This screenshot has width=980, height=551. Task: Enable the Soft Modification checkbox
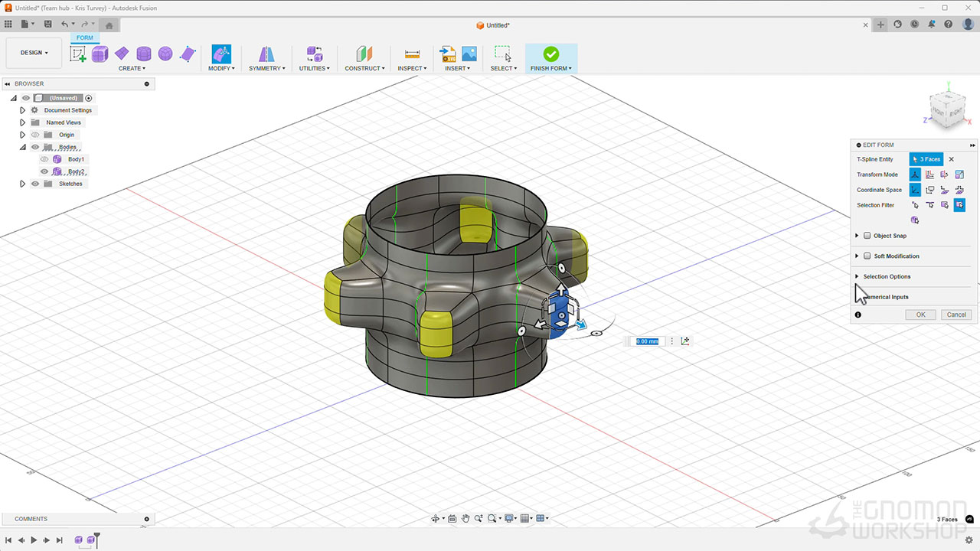[867, 256]
